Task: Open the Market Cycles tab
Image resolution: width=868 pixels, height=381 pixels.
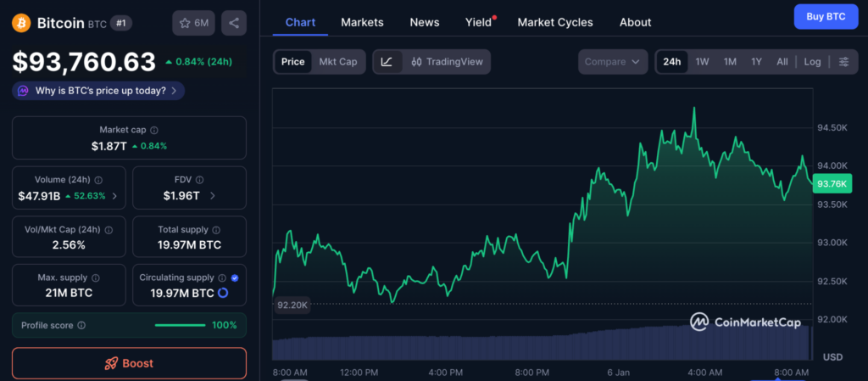Action: (555, 22)
